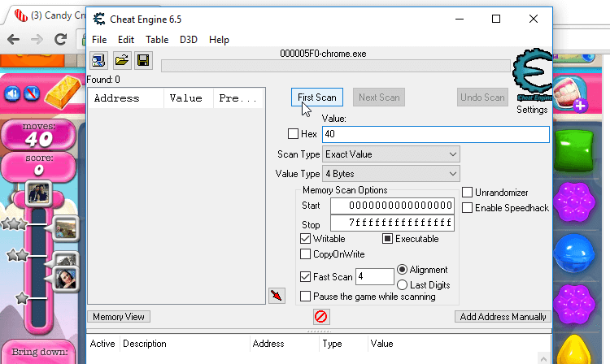Click the 'Found: 0' text
Screen dimensions: 610x364
[x=103, y=80]
